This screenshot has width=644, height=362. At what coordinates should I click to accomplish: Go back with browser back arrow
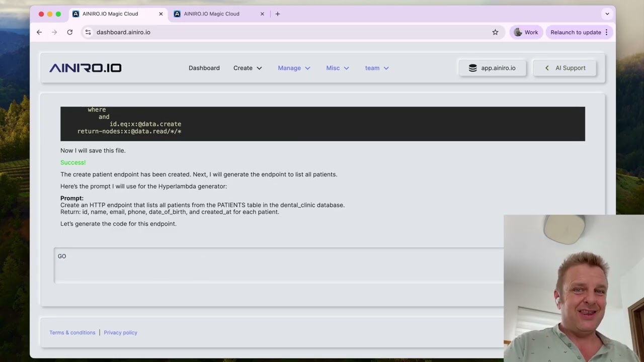[x=39, y=32]
